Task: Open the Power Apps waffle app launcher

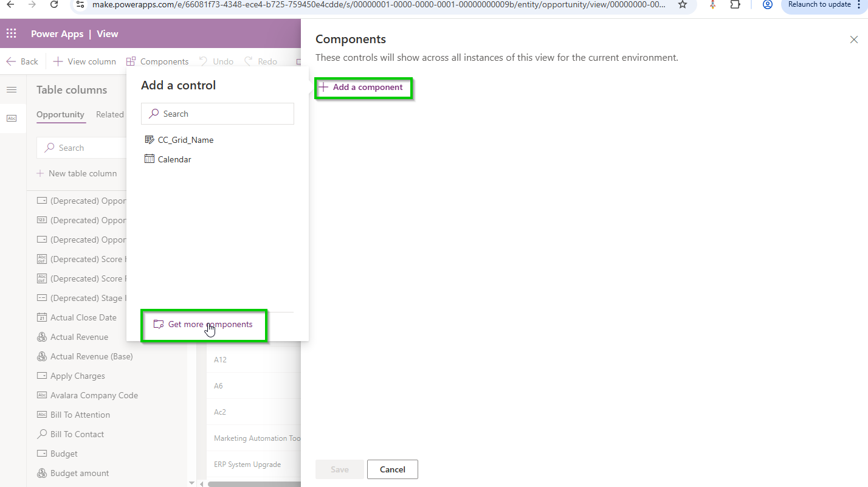Action: [x=12, y=34]
